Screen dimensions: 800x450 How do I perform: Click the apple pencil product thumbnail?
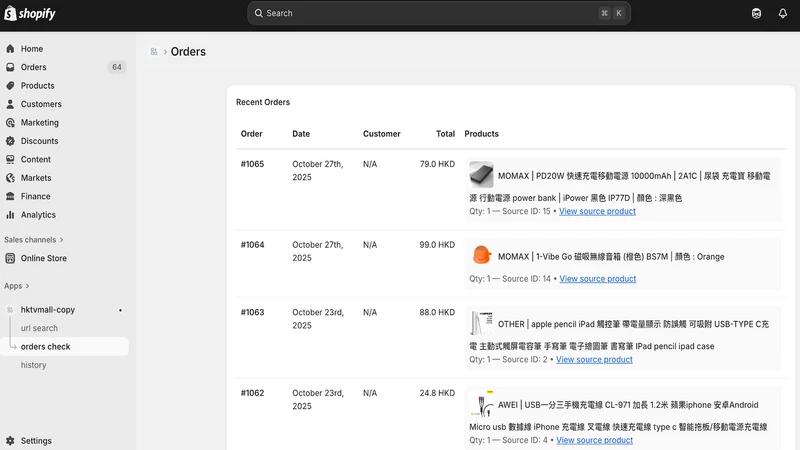click(x=481, y=323)
